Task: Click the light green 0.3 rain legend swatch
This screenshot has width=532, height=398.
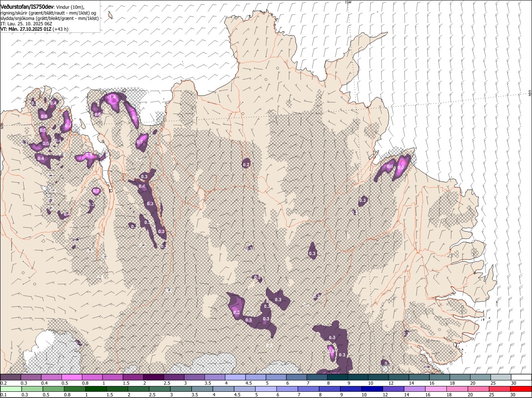Action: 32,389
